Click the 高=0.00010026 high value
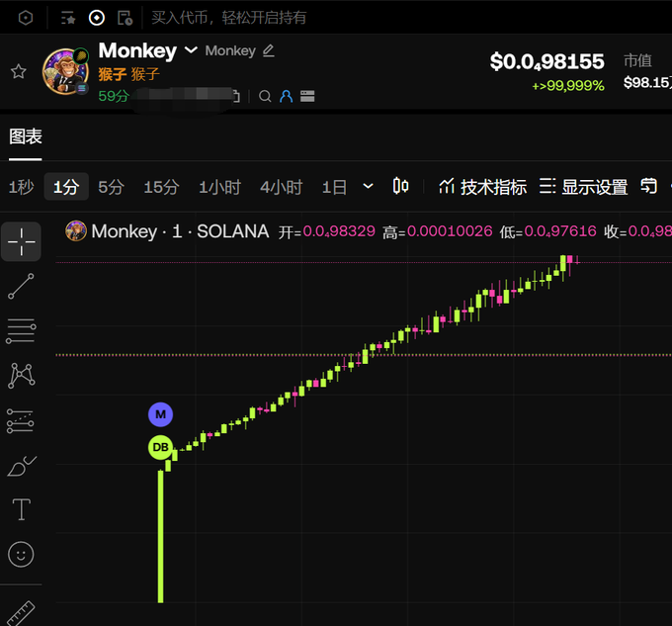The image size is (672, 626). point(438,231)
